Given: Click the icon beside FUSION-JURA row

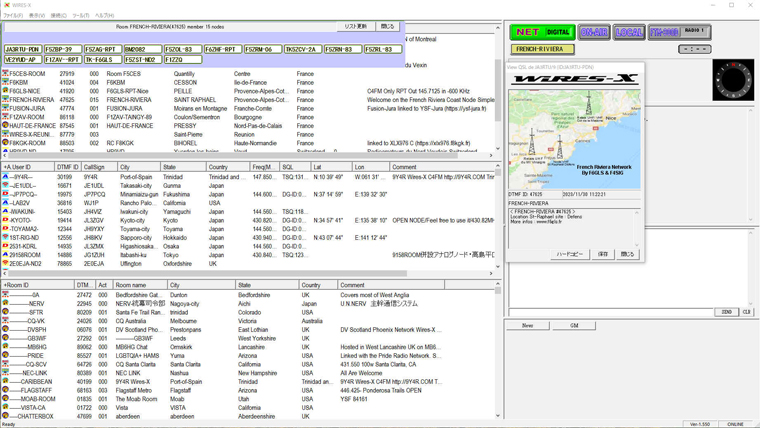Looking at the screenshot, I should tap(5, 108).
